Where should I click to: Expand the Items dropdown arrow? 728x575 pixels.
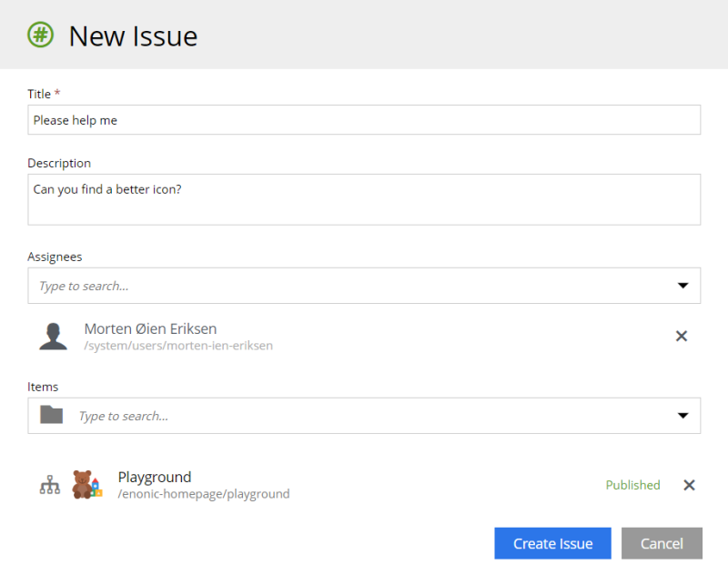point(682,416)
